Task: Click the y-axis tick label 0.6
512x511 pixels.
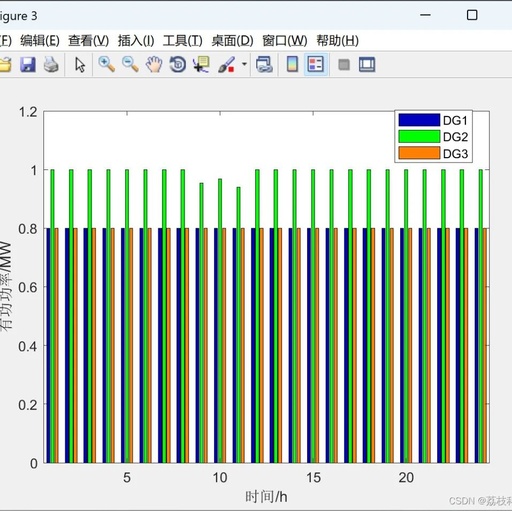Action: click(x=28, y=287)
